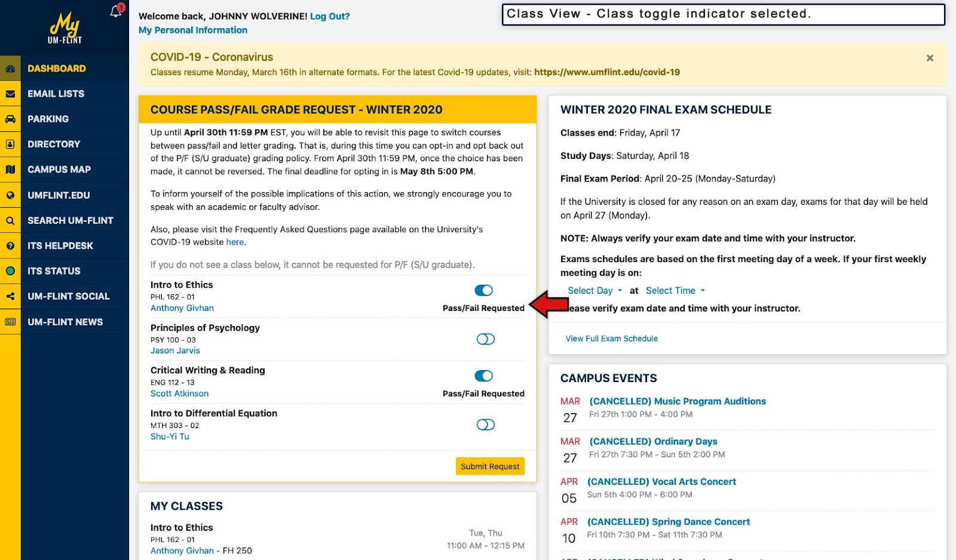
Task: Open ITS Status in sidebar
Action: 54,271
